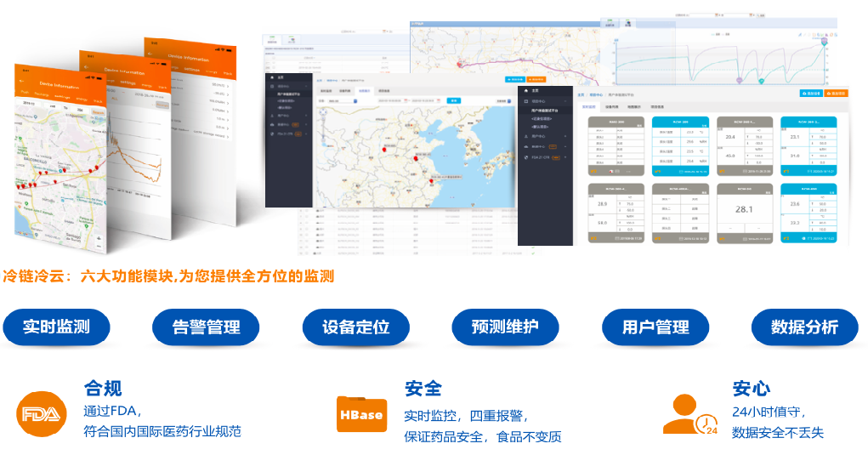Viewport: 868px width, 455px height.
Task: Open the blue device card showing 23.6
Action: (x=808, y=213)
